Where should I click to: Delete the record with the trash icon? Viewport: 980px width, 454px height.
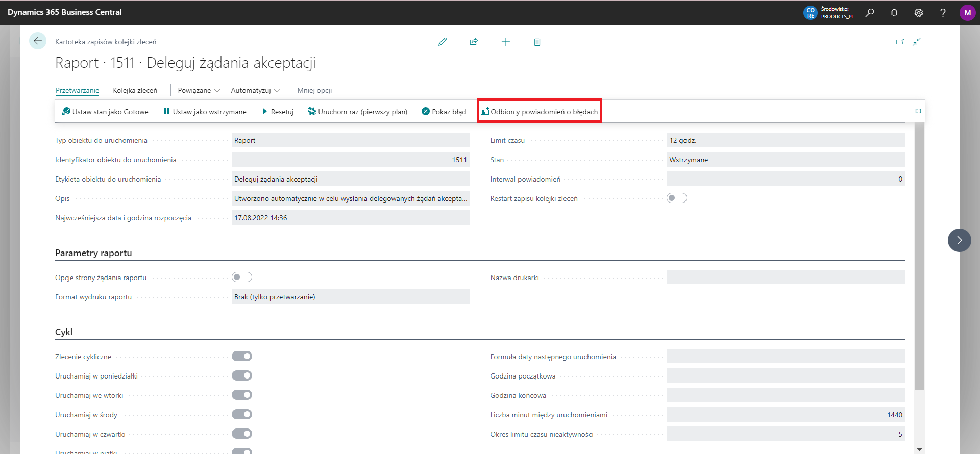point(537,42)
